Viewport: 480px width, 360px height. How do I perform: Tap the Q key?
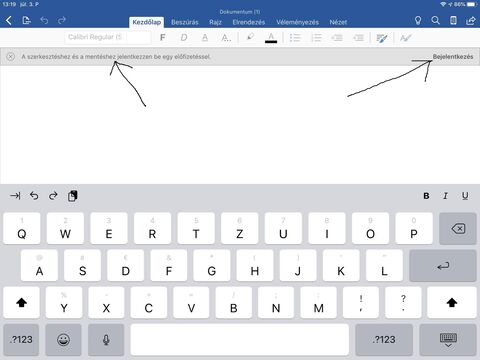click(x=22, y=229)
